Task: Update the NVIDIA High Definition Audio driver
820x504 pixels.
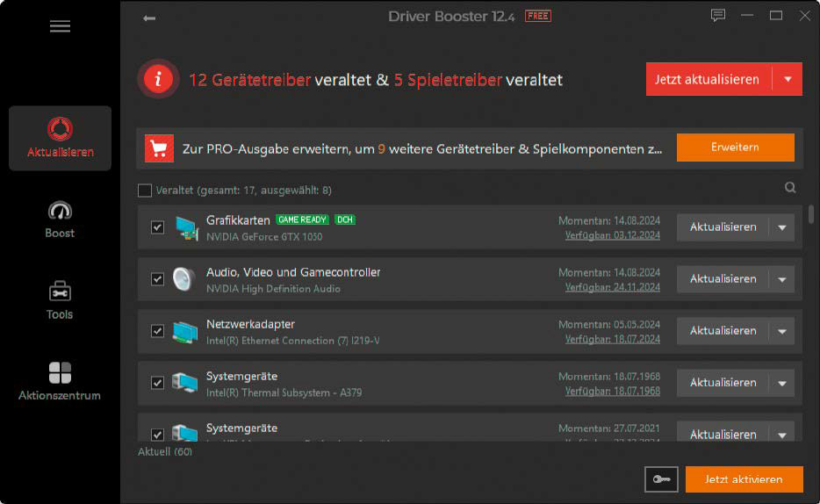Action: click(x=723, y=279)
